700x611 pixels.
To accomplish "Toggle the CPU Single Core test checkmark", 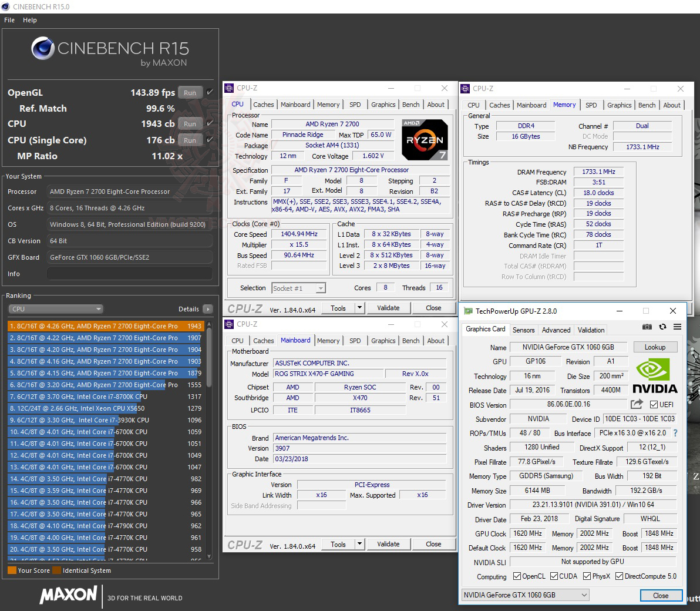I will point(210,140).
